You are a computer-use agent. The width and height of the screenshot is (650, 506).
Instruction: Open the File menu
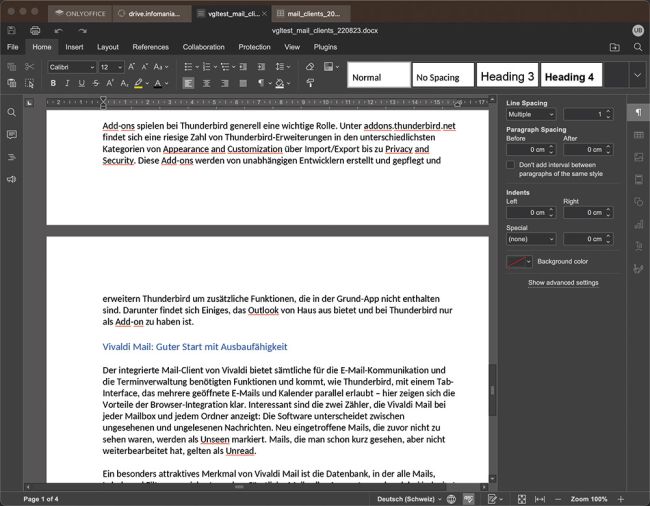(12, 47)
